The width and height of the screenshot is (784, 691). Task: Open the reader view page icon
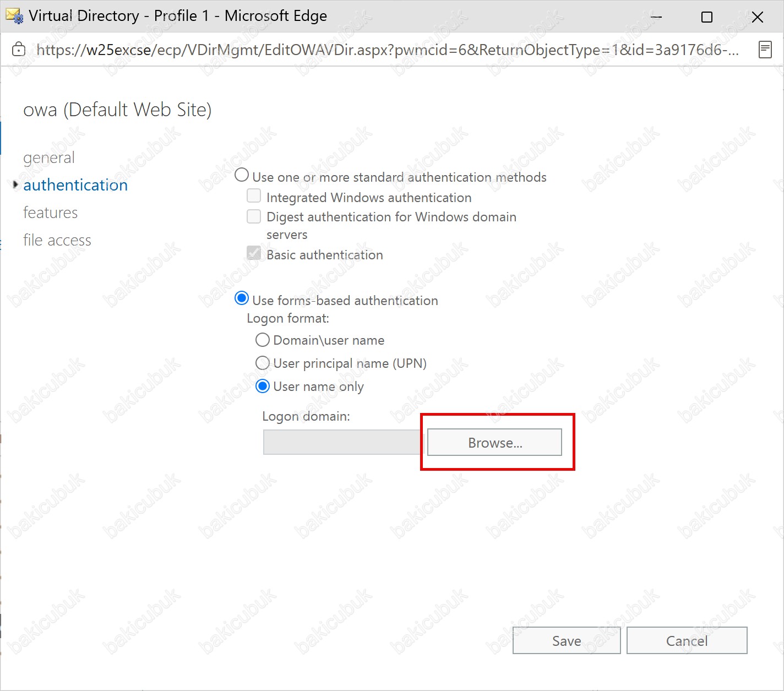pos(765,50)
